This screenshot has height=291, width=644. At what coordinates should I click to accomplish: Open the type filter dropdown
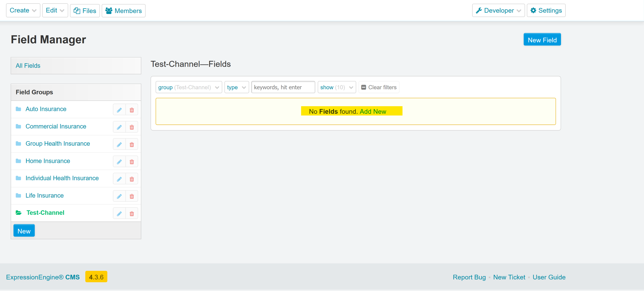pyautogui.click(x=236, y=87)
